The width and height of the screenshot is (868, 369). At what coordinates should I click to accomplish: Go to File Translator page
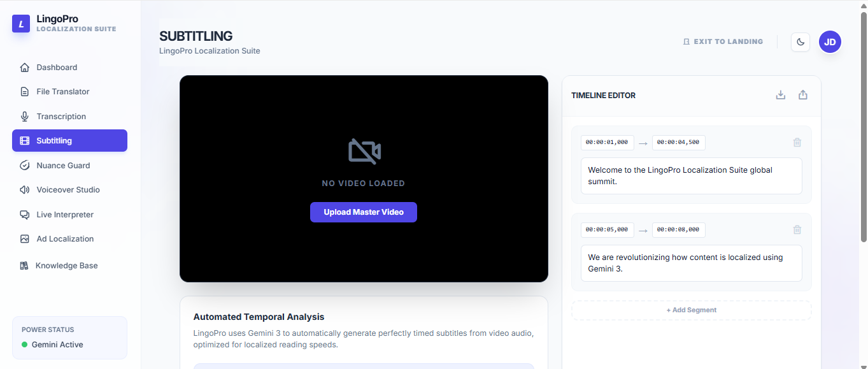[62, 92]
